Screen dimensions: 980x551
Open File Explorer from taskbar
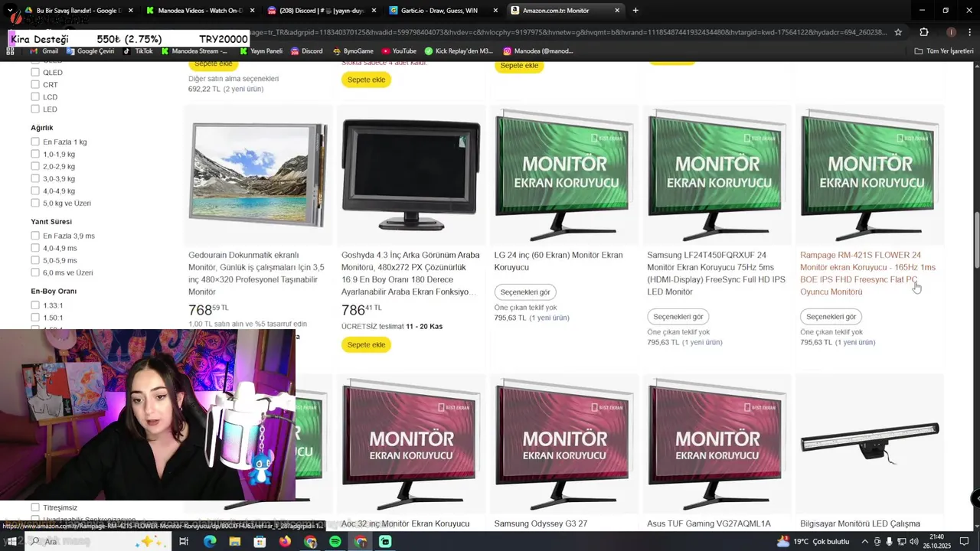(x=234, y=541)
